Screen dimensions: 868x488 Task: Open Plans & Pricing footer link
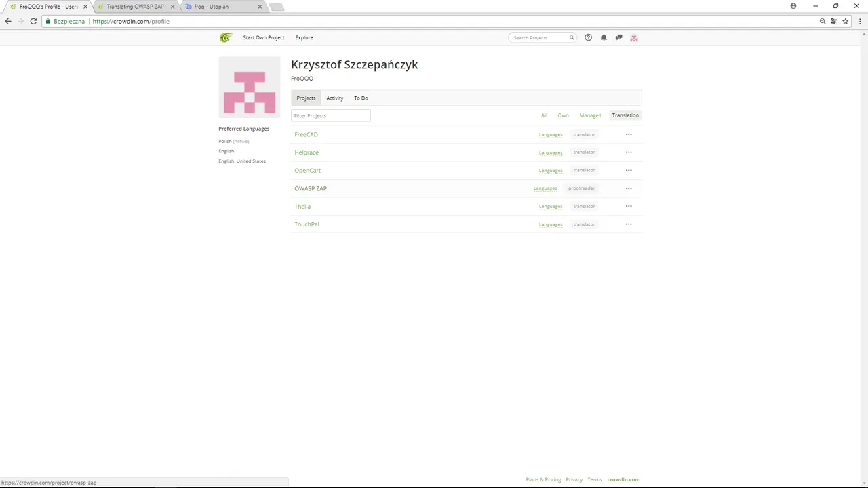click(543, 479)
